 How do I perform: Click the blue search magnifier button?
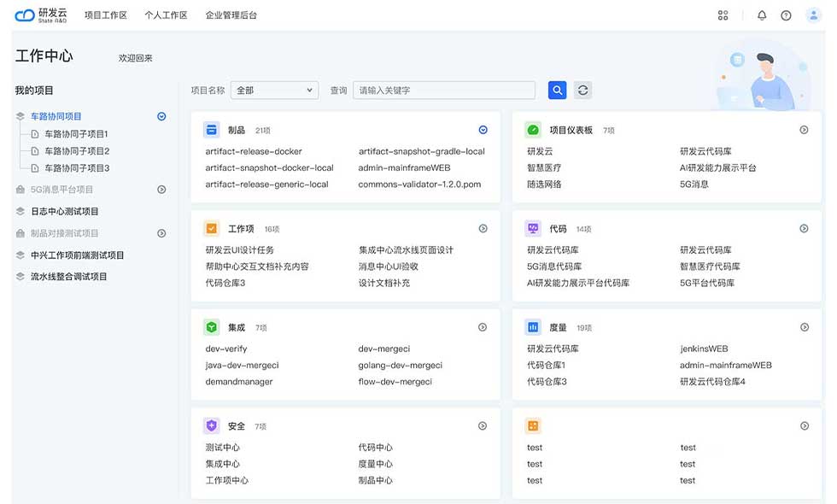coord(557,91)
